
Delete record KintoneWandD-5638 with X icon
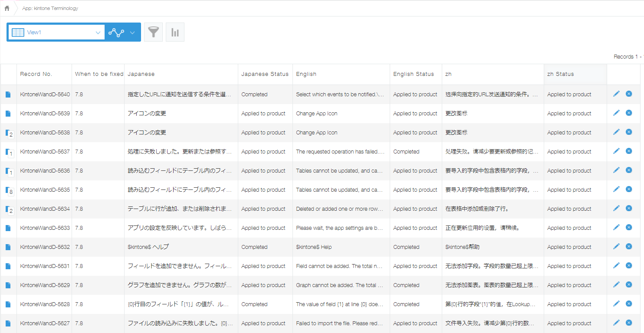629,132
